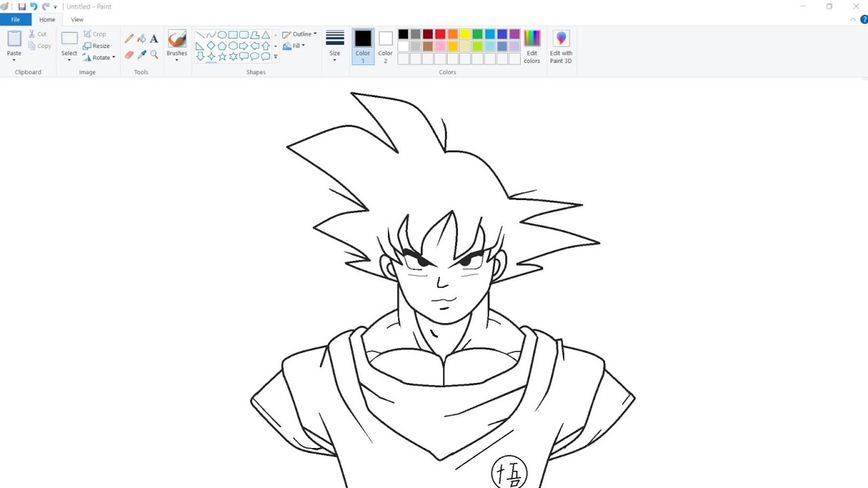The image size is (868, 488).
Task: Expand the Shapes gallery more arrow
Action: point(275,57)
